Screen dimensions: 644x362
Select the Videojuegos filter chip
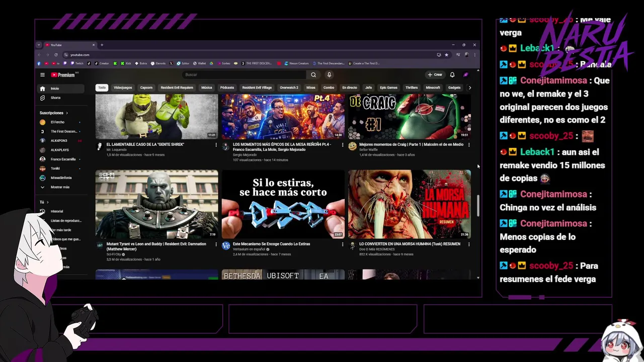[123, 87]
